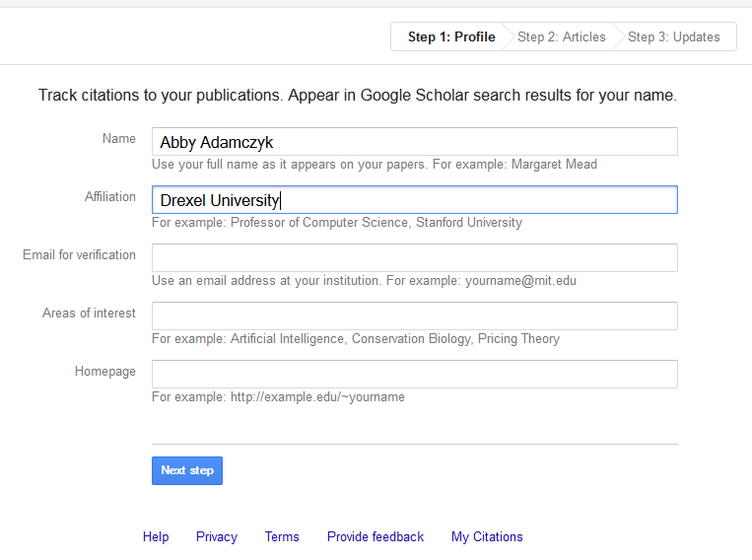Click the Homepage input field
The height and width of the screenshot is (560, 752).
click(x=414, y=374)
